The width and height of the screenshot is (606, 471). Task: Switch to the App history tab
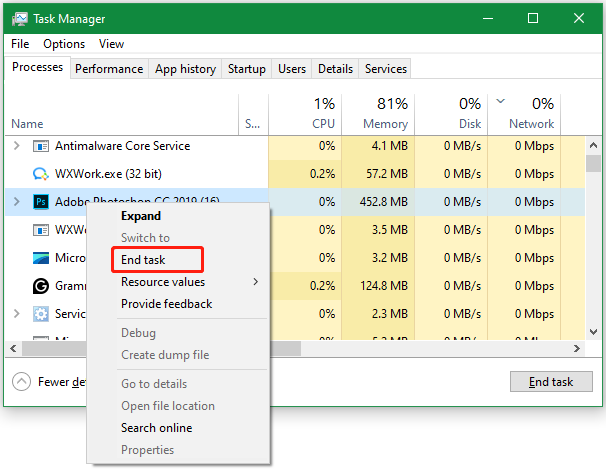coord(185,69)
